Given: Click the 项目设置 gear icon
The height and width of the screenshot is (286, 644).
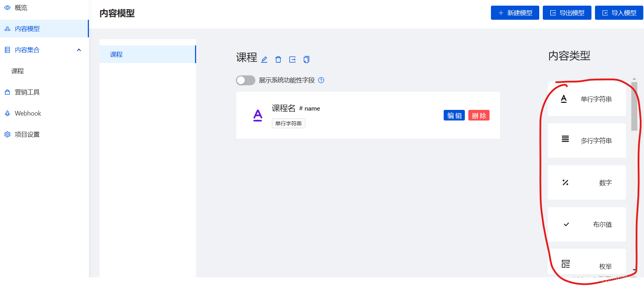Looking at the screenshot, I should 7,135.
